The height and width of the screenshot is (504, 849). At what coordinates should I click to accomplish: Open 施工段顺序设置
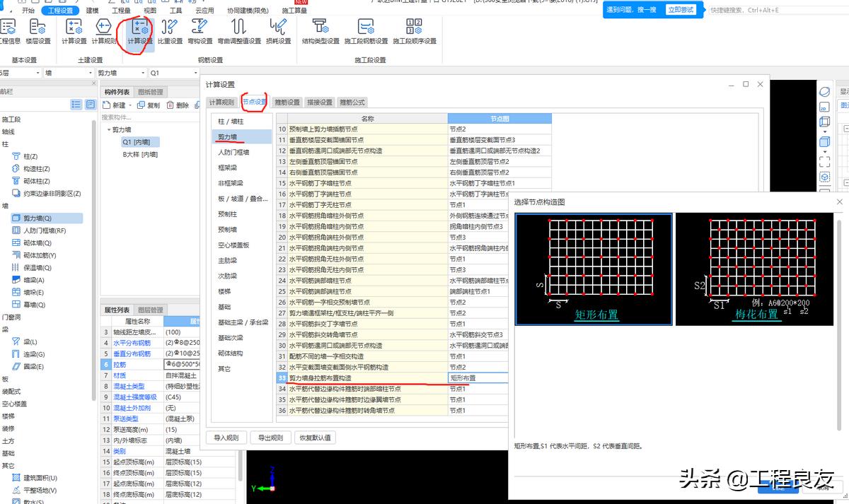[x=413, y=30]
